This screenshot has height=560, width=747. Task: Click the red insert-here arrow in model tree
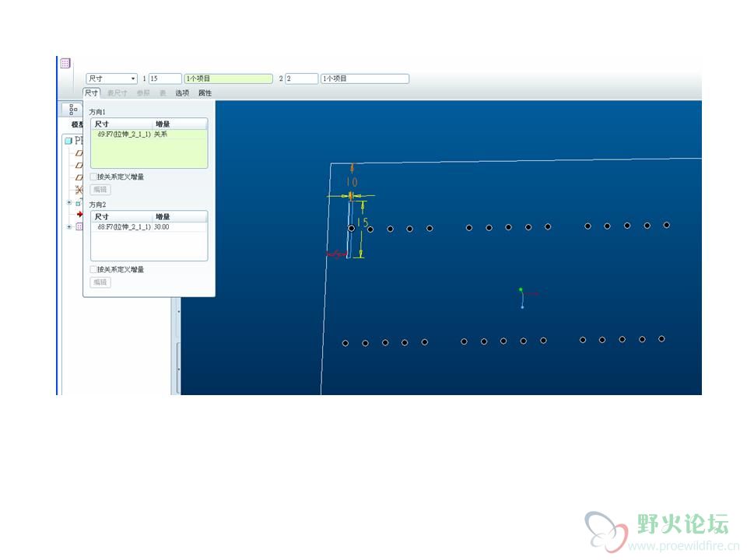79,215
